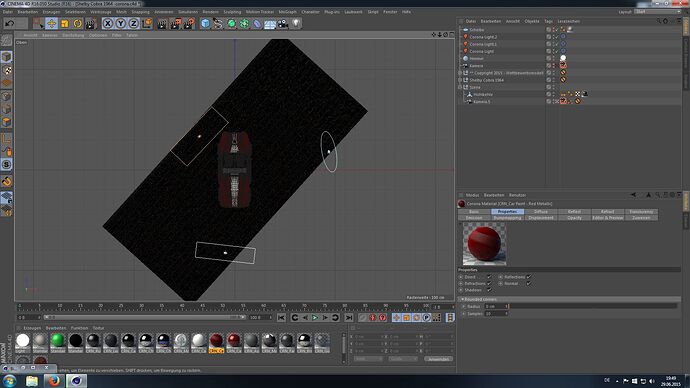Go to the end of the animation
This screenshot has width=690, height=388.
349,318
